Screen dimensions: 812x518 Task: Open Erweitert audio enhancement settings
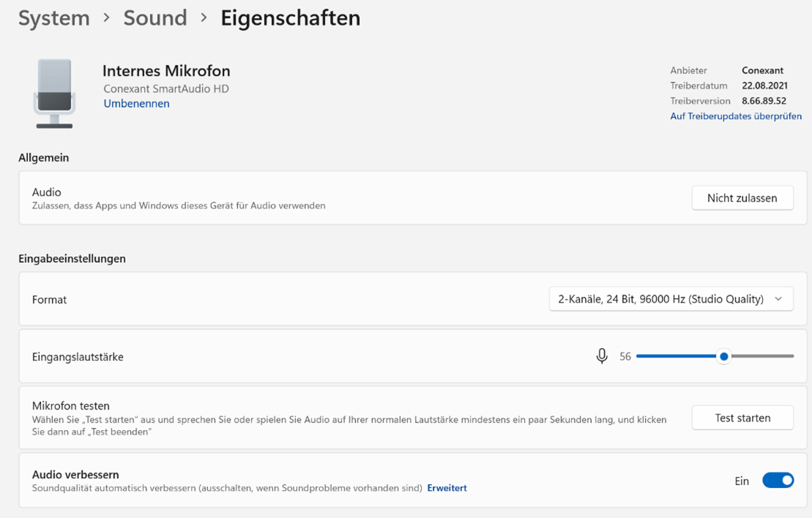click(447, 488)
